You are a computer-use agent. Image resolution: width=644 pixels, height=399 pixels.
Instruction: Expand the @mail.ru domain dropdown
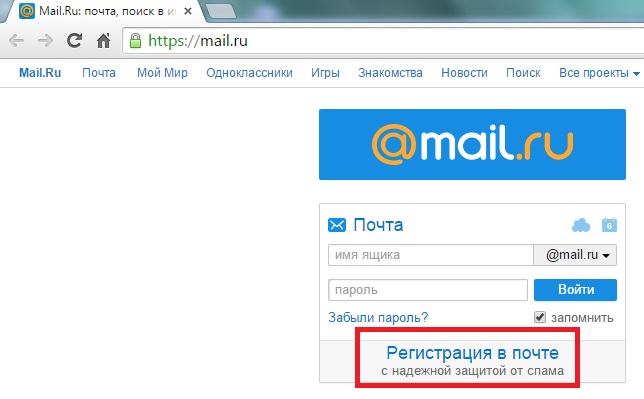click(x=575, y=255)
